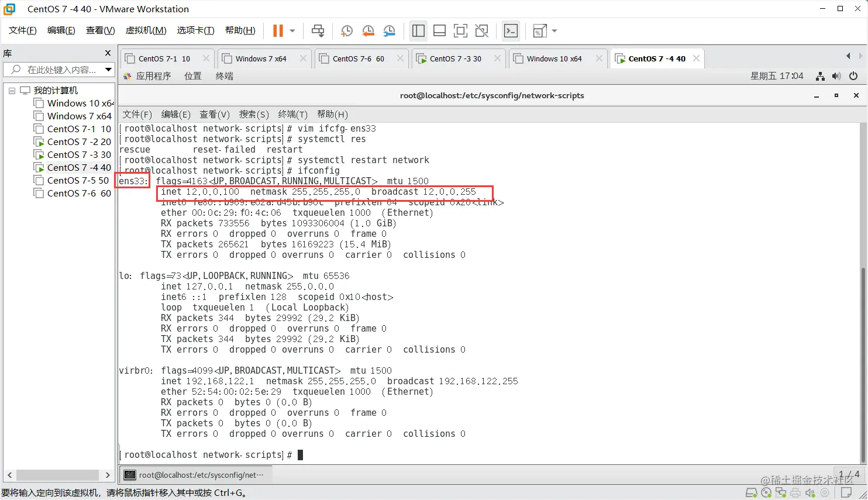The width and height of the screenshot is (868, 500).
Task: Click the guest volume speaker icon
Action: click(x=836, y=76)
